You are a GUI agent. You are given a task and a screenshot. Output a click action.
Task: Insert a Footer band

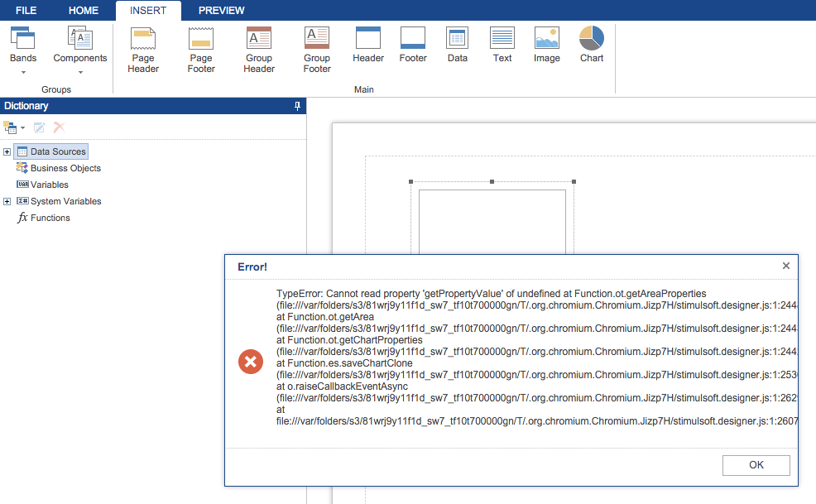pyautogui.click(x=413, y=46)
